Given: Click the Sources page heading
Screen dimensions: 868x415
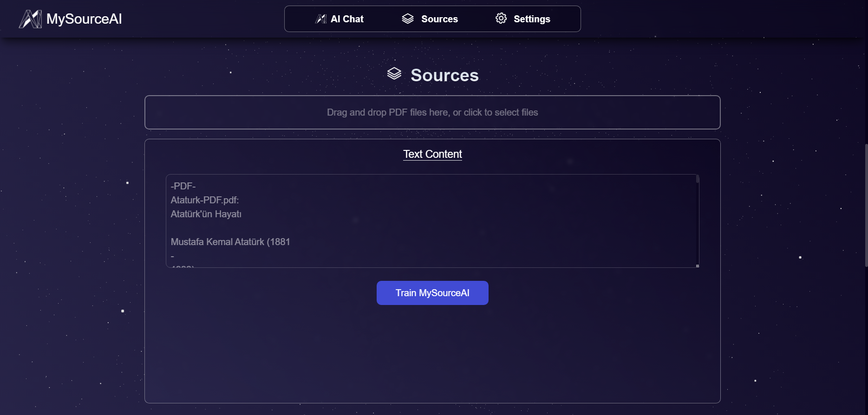Looking at the screenshot, I should coord(444,75).
